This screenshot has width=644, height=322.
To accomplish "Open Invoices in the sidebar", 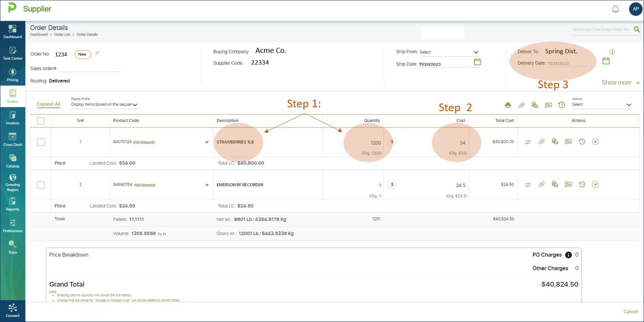I will point(12,118).
